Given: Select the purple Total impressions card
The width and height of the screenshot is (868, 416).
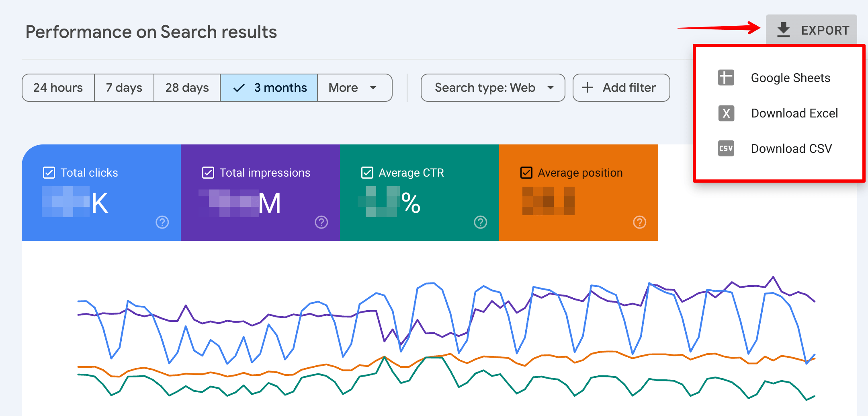Looking at the screenshot, I should [x=260, y=193].
